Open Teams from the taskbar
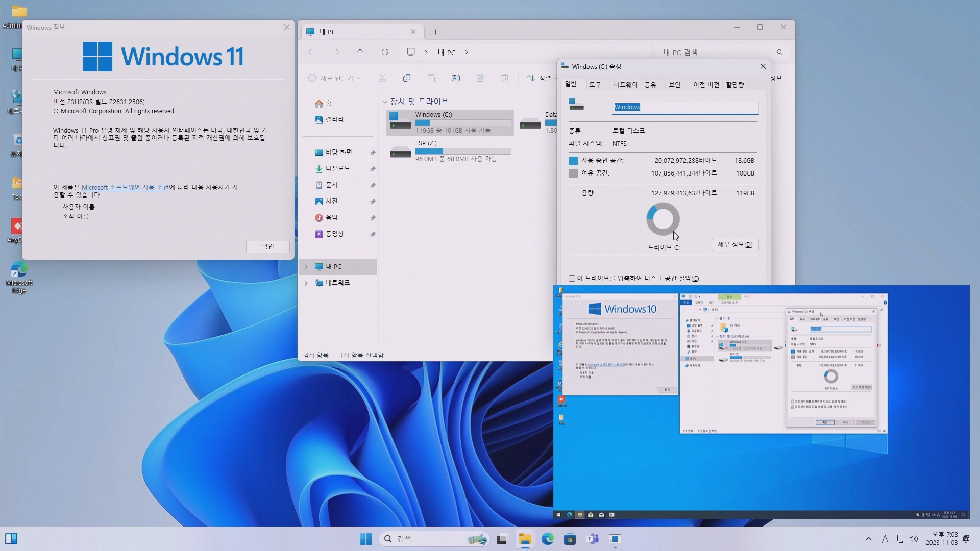 pos(593,539)
